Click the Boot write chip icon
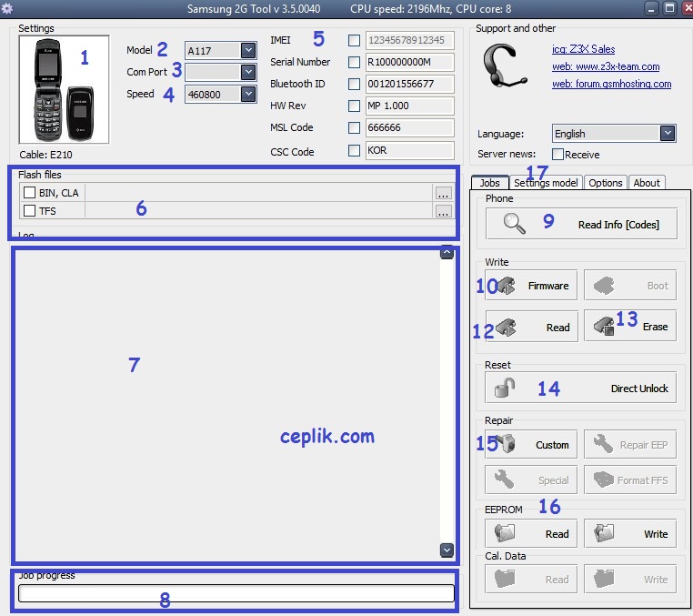693x616 pixels. pos(604,286)
